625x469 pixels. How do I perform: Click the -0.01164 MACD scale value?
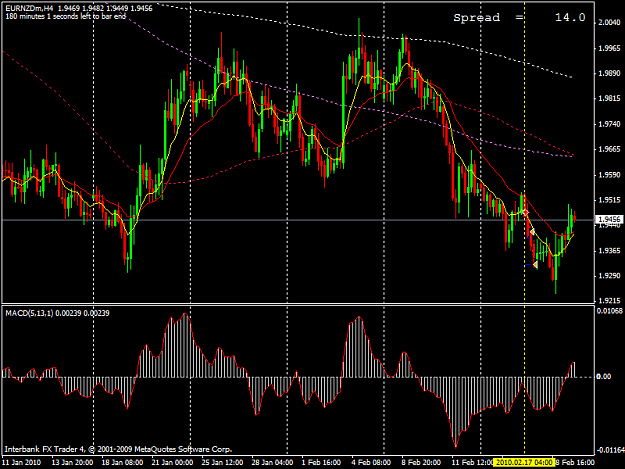[610, 450]
